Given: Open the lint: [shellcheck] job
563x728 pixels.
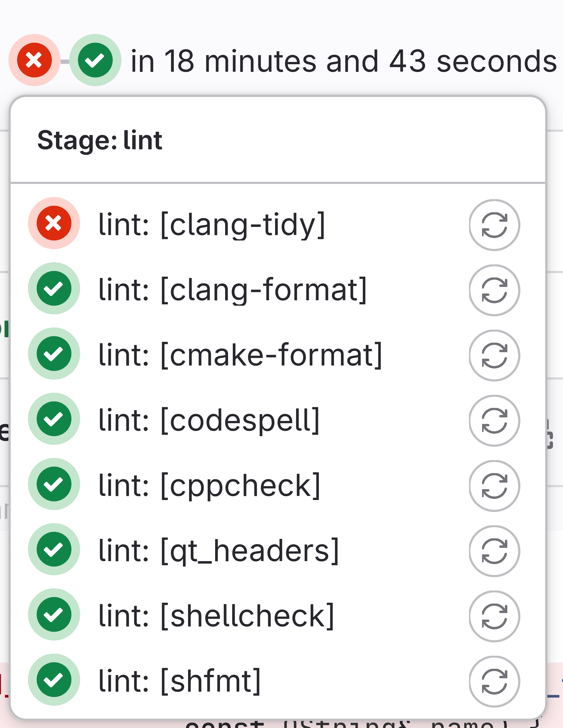Looking at the screenshot, I should [216, 616].
